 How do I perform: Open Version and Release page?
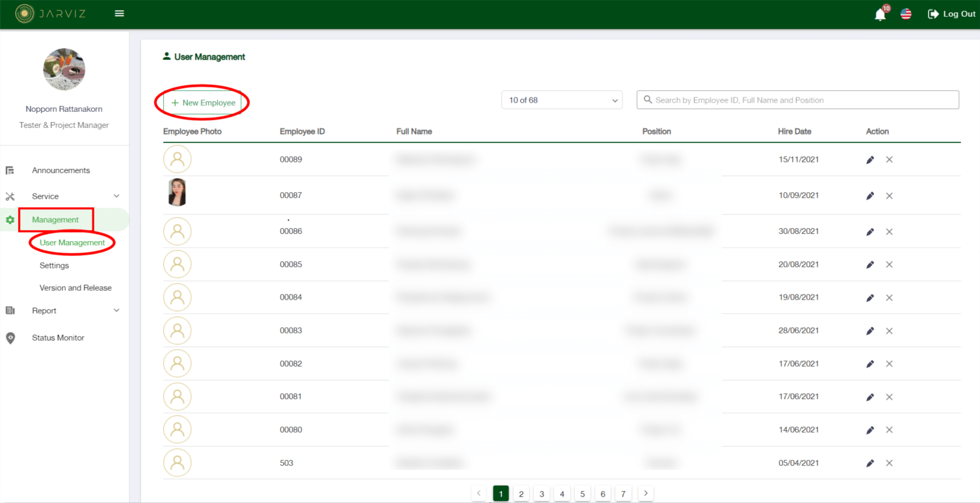75,288
